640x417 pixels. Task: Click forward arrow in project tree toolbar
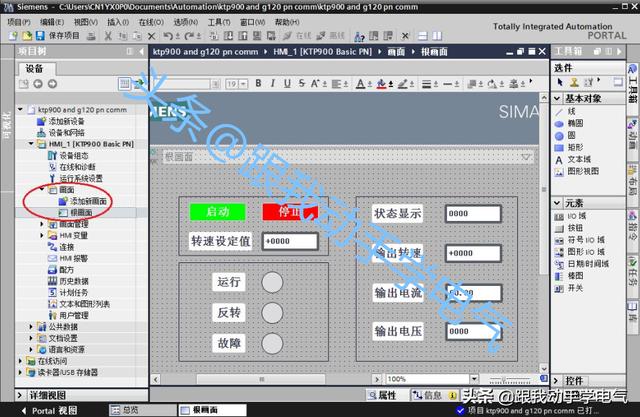click(52, 84)
